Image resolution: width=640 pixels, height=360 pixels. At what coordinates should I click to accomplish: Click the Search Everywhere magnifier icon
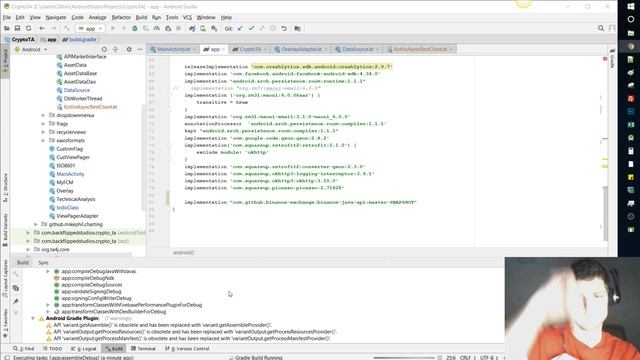[x=601, y=28]
